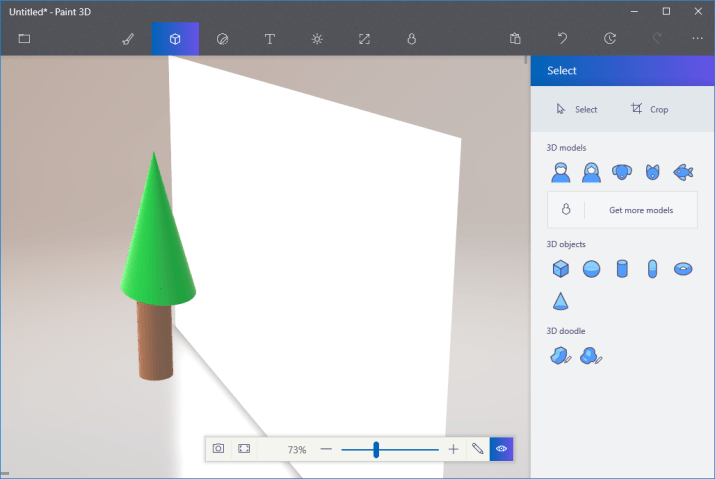Click the Get more models Remix icon

tap(566, 209)
